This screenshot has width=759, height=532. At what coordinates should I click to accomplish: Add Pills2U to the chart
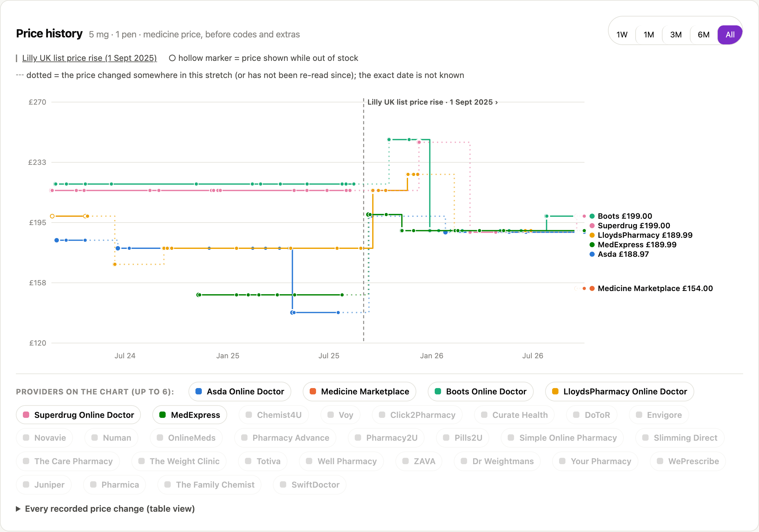(x=463, y=438)
